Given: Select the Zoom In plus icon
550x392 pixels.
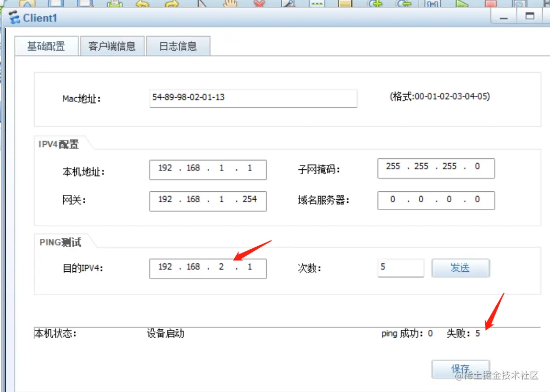Looking at the screenshot, I should coord(376,4).
